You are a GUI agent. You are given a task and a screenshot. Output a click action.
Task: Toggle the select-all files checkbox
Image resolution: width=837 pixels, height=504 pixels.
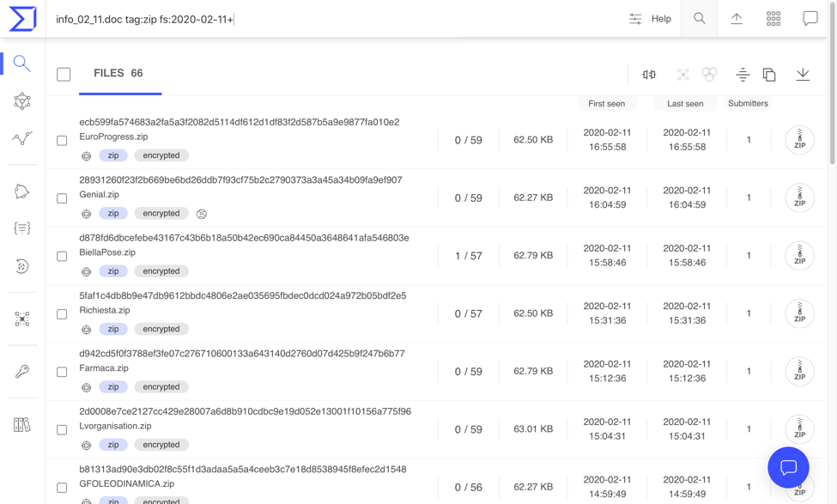[x=64, y=75]
